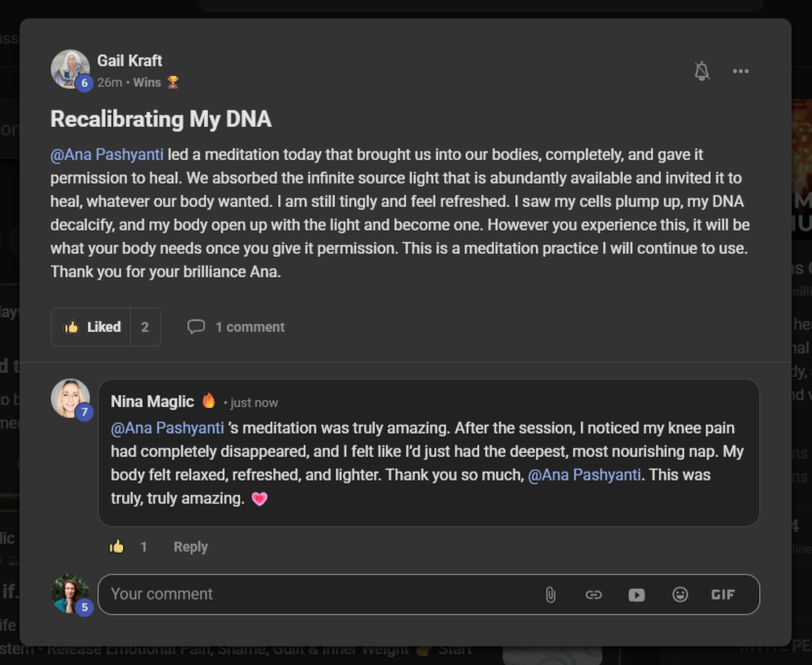This screenshot has height=665, width=812.
Task: Click the speech bubble comment icon
Action: point(196,327)
